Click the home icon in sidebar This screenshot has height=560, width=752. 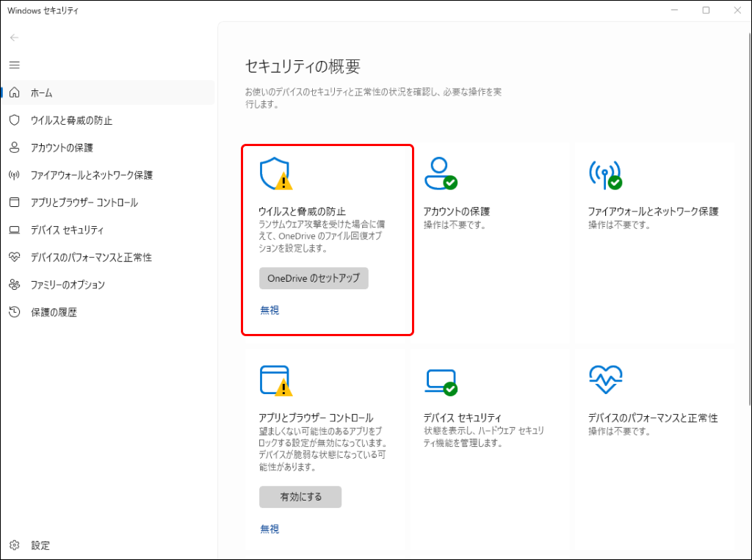coord(15,92)
